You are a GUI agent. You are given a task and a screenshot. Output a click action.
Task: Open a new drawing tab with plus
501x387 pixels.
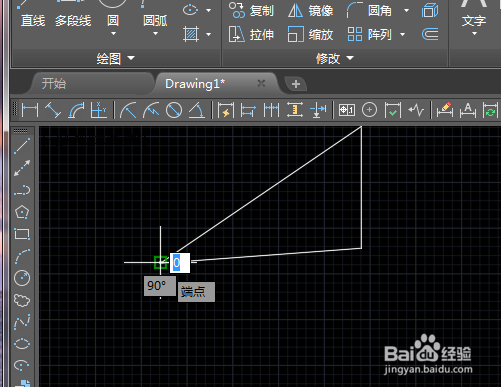[296, 84]
